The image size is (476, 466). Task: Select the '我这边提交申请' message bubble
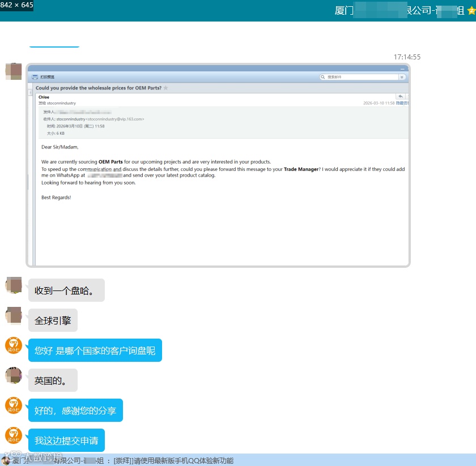[66, 441]
